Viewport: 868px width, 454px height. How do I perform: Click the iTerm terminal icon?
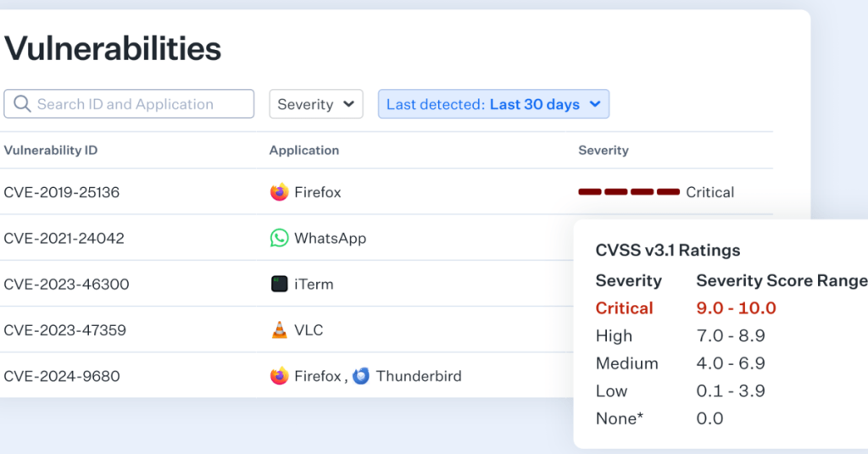(x=279, y=285)
